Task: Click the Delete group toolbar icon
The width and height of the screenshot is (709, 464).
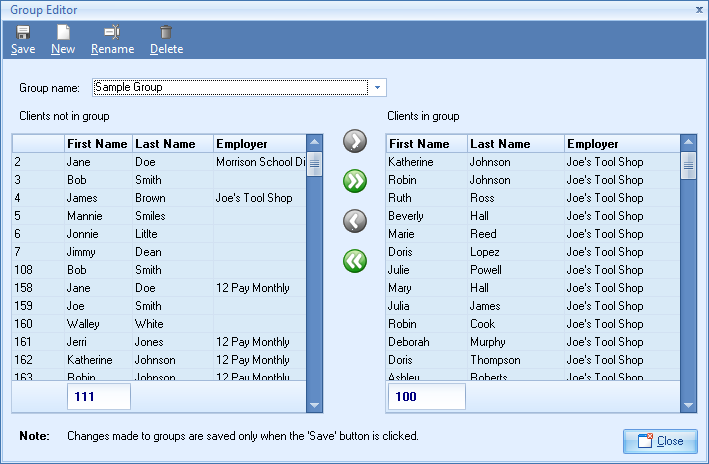Action: pyautogui.click(x=166, y=33)
